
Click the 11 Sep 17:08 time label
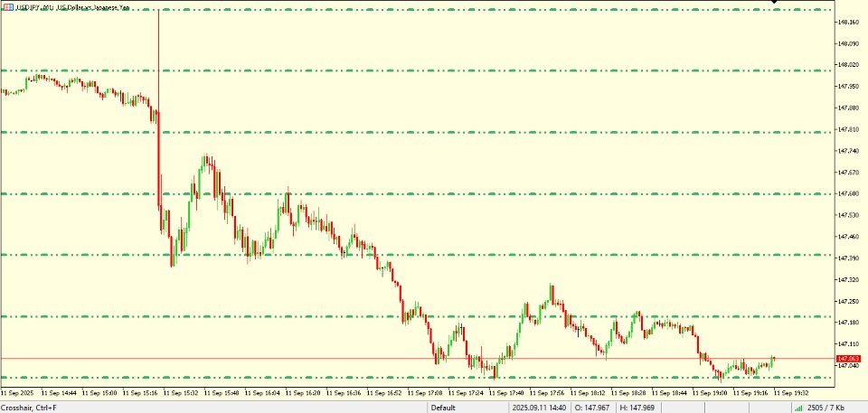pyautogui.click(x=425, y=393)
